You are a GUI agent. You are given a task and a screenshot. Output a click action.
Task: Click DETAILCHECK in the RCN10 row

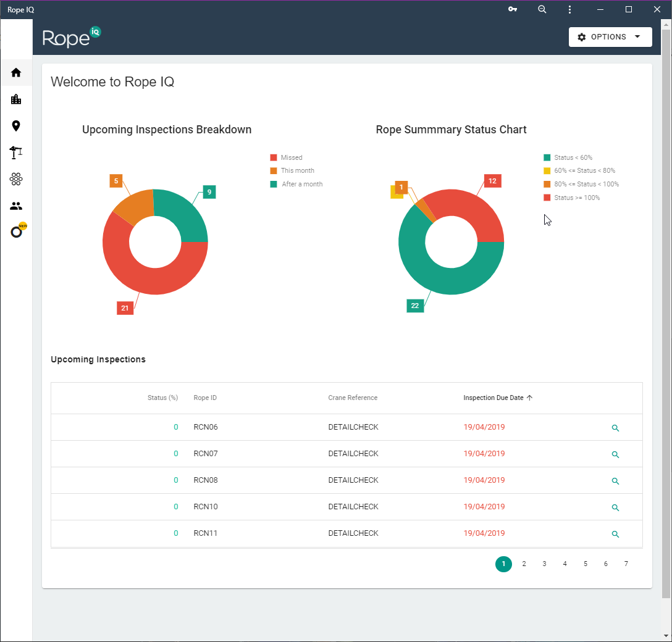[353, 507]
